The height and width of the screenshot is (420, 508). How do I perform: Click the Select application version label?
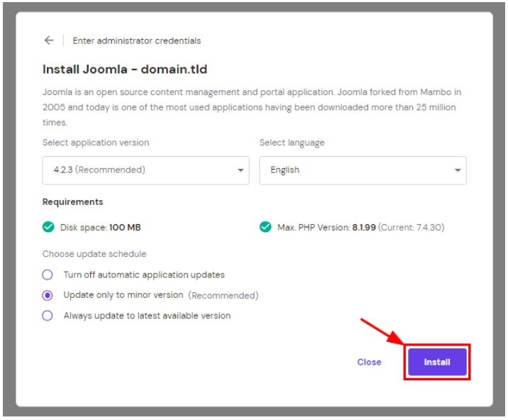[96, 143]
